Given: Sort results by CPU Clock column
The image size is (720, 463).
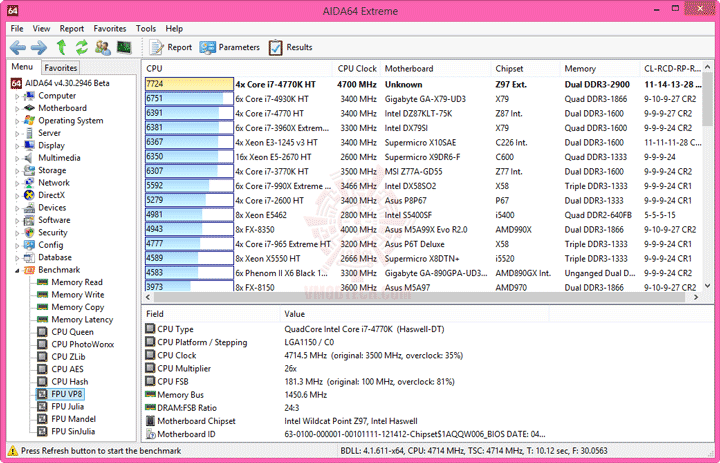Looking at the screenshot, I should click(x=356, y=68).
